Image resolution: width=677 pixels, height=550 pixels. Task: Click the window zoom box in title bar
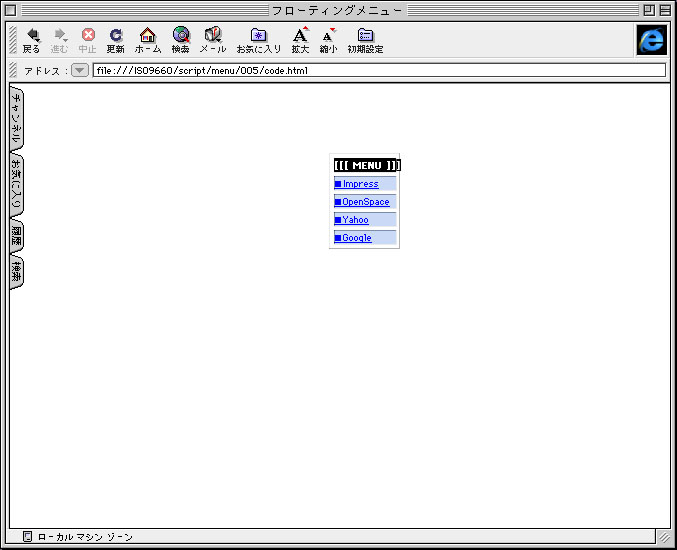click(649, 10)
